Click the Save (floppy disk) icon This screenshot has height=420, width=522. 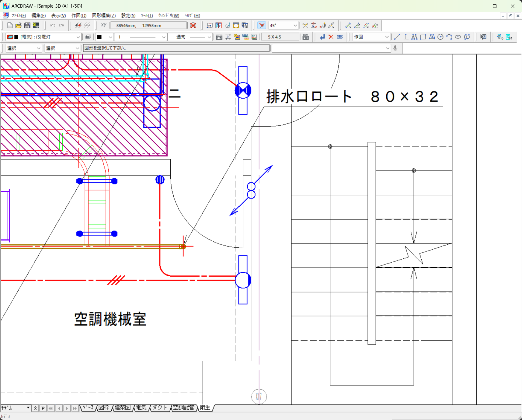(27, 26)
